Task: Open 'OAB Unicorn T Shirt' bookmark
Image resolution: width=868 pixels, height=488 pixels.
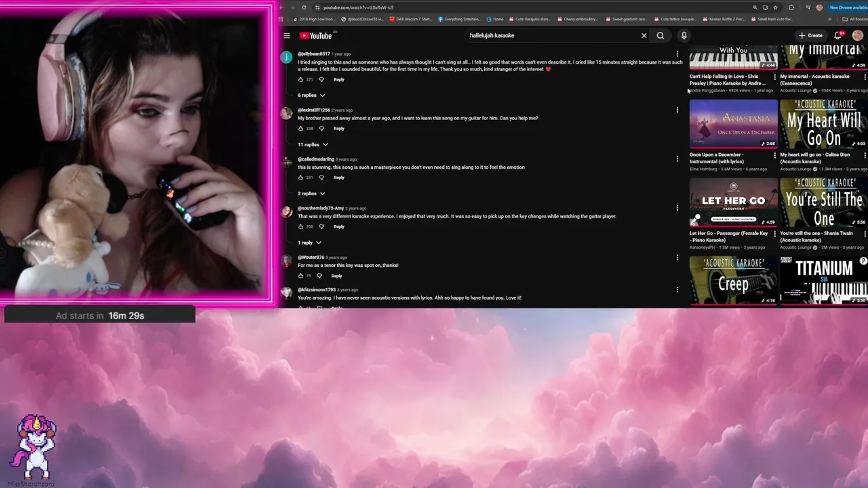Action: click(411, 19)
